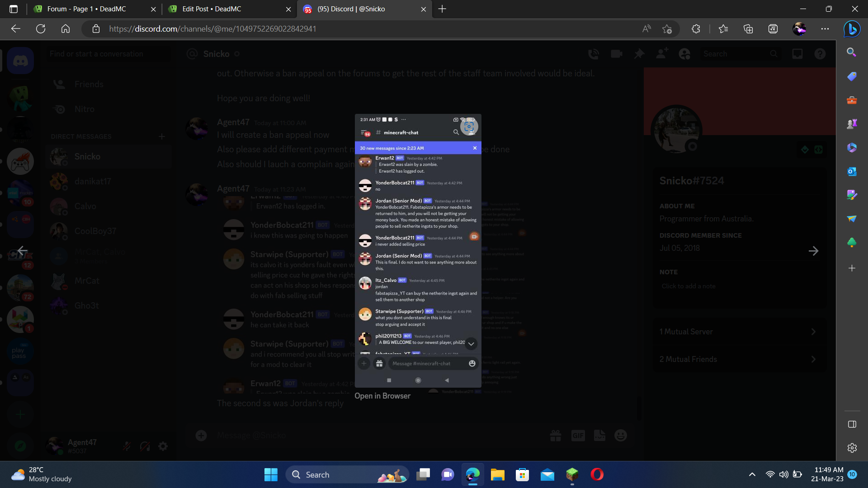Launch Opera from the taskbar
Image resolution: width=868 pixels, height=488 pixels.
click(597, 475)
